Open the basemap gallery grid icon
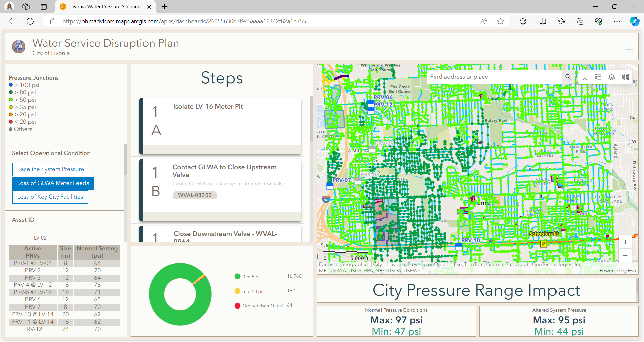 coord(625,77)
